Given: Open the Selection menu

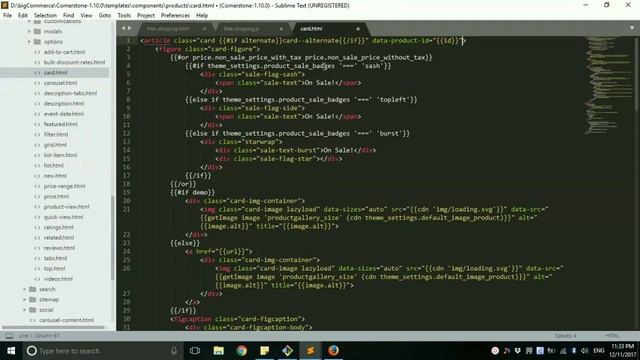Looking at the screenshot, I should pos(45,16).
